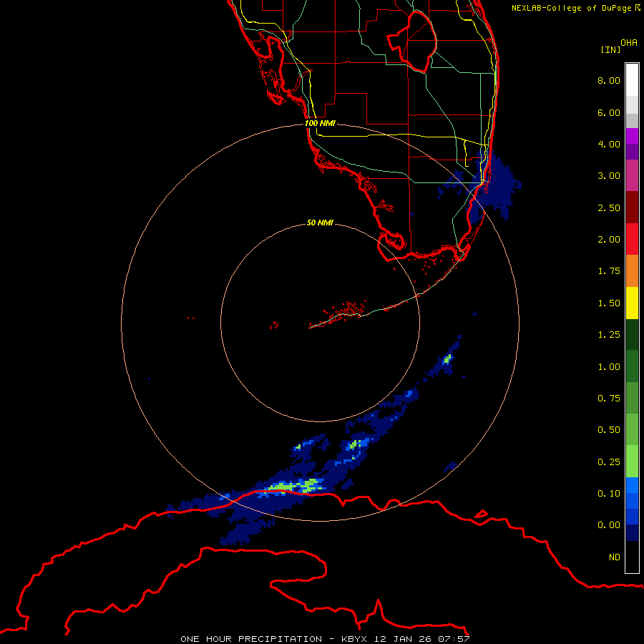Select the 0.75 legend value
Screen dimensions: 644x644
coord(609,399)
